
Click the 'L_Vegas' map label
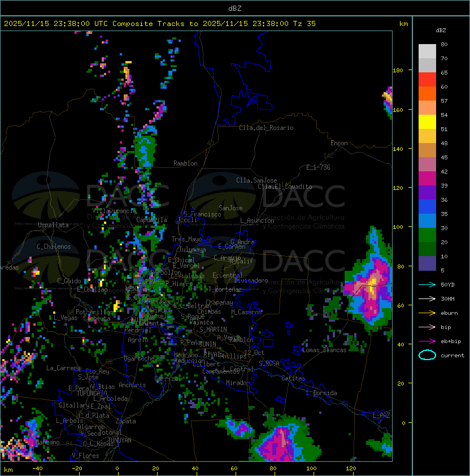click(x=65, y=318)
